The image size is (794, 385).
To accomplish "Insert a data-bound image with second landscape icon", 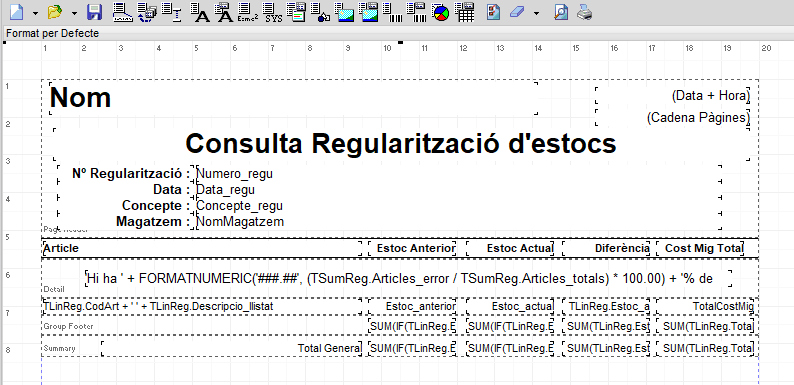I will point(369,12).
